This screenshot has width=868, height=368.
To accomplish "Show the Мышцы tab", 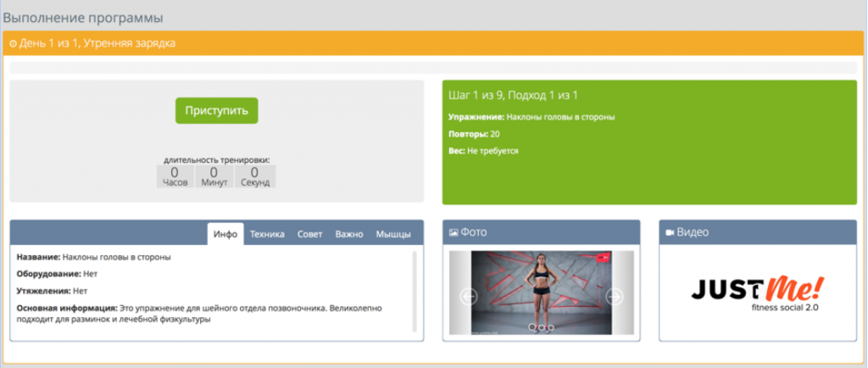I will [x=393, y=234].
